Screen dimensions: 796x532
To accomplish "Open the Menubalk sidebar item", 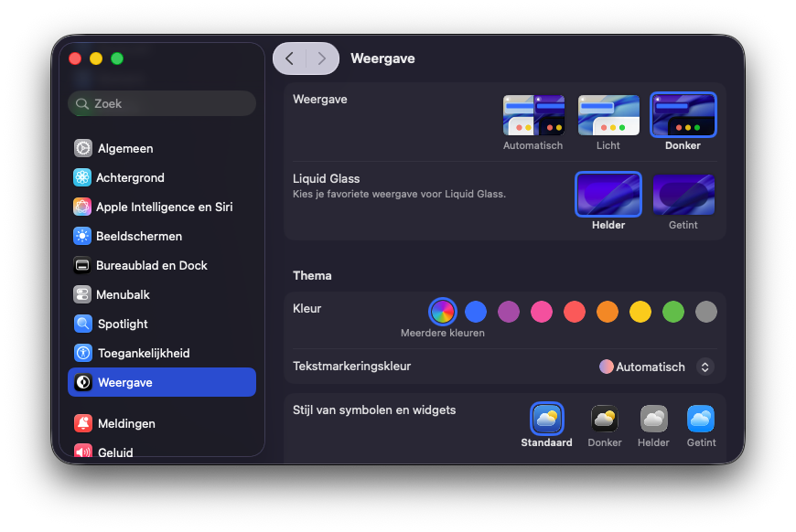I will click(x=123, y=294).
